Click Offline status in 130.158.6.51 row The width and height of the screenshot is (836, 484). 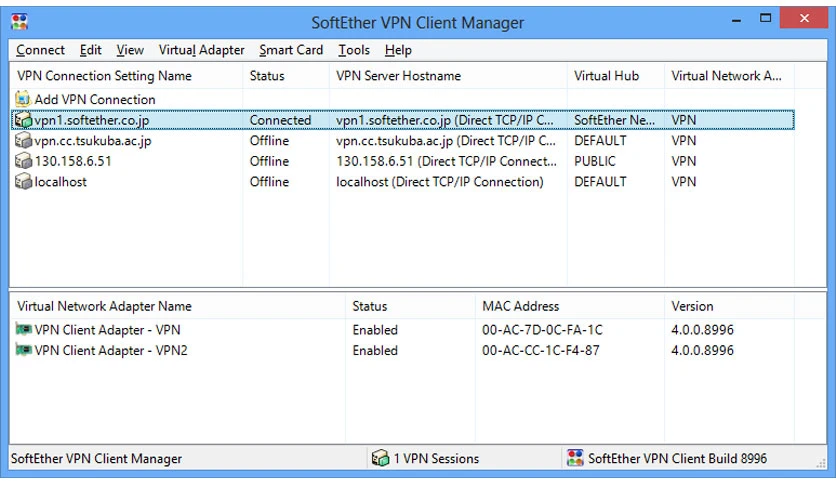[x=269, y=161]
